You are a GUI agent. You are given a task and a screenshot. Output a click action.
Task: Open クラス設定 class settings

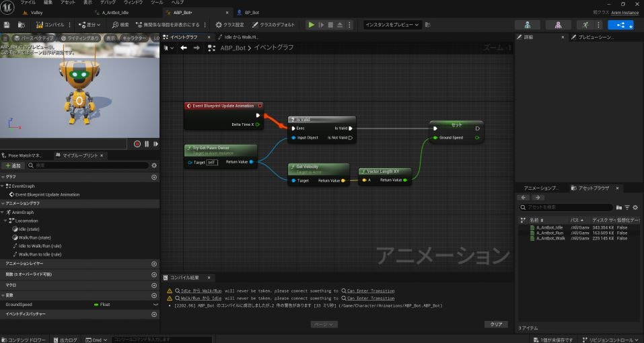coord(229,25)
